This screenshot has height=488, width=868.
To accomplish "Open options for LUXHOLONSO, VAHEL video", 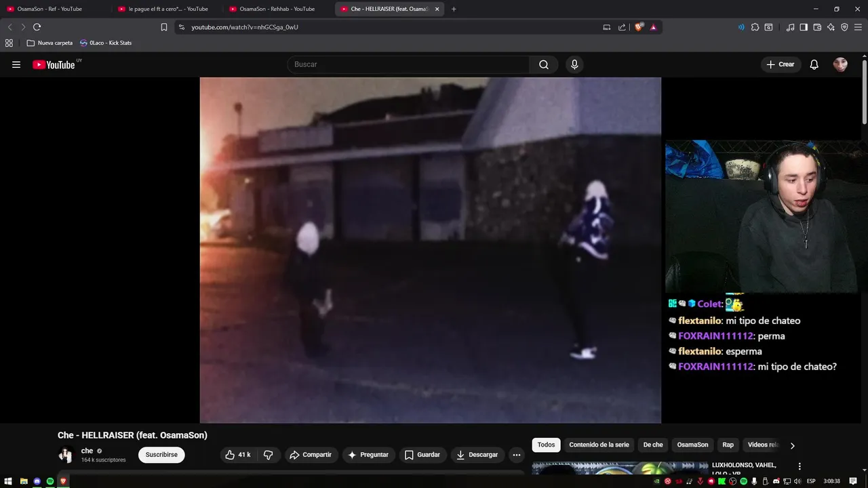I will tap(800, 466).
